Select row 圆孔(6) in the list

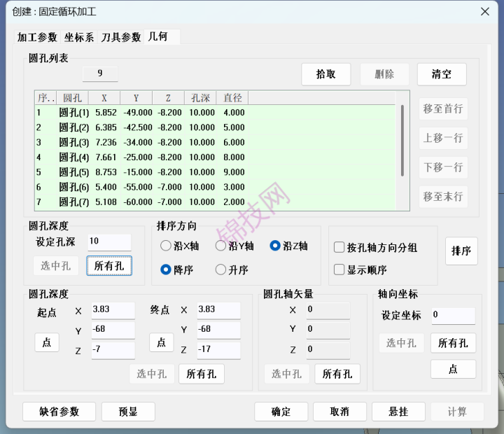pyautogui.click(x=215, y=187)
